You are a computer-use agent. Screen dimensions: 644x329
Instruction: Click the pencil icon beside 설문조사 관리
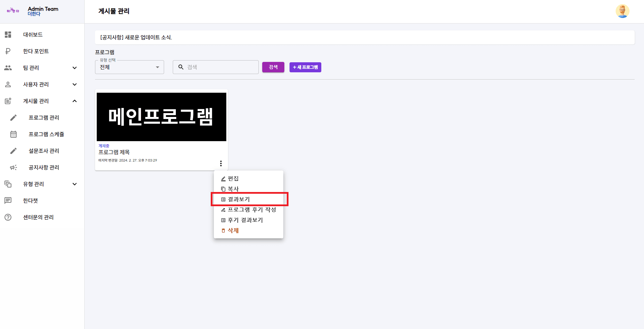pyautogui.click(x=13, y=151)
